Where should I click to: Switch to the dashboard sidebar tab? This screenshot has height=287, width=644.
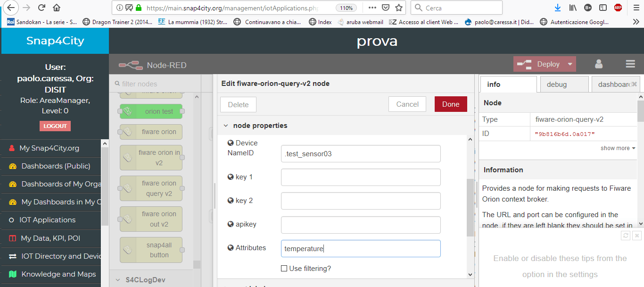pos(613,84)
